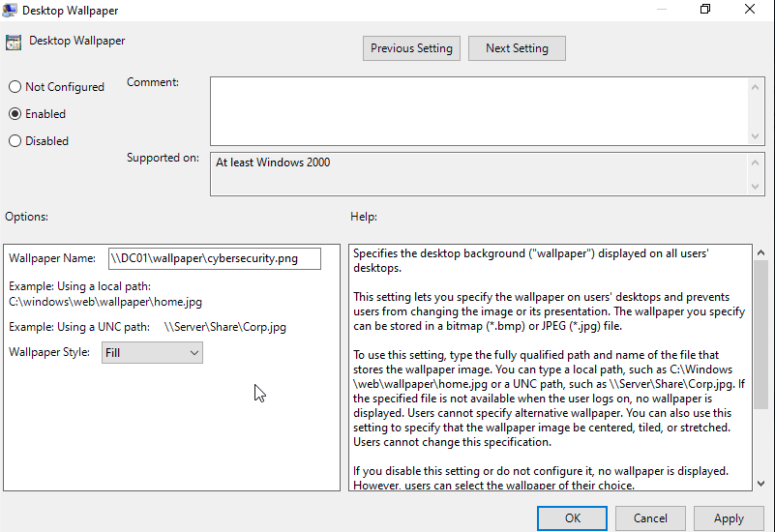Click the 'Wallpaper Style:' label
Image resolution: width=775 pixels, height=532 pixels.
49,352
